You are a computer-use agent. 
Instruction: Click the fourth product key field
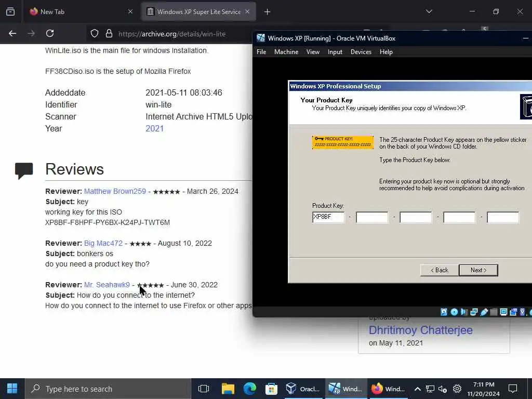459,217
